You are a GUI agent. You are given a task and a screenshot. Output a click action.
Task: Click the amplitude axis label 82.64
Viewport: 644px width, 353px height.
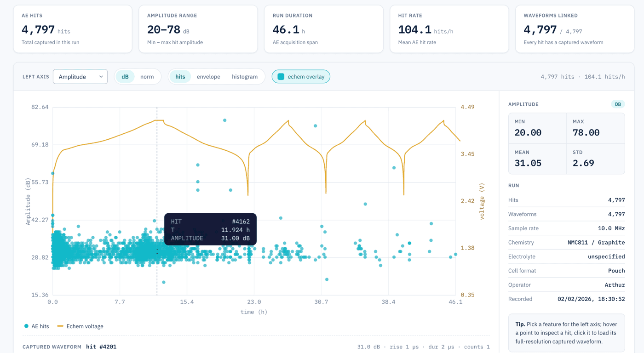[x=40, y=107]
